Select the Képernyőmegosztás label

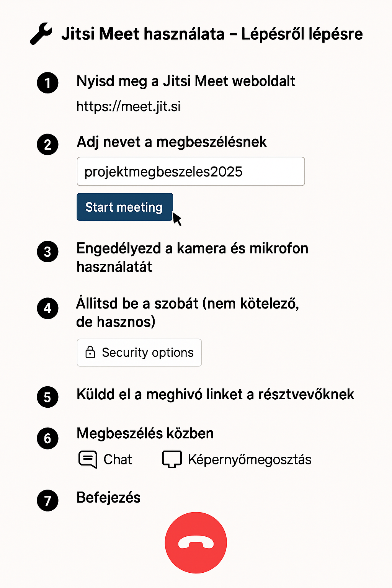(250, 459)
